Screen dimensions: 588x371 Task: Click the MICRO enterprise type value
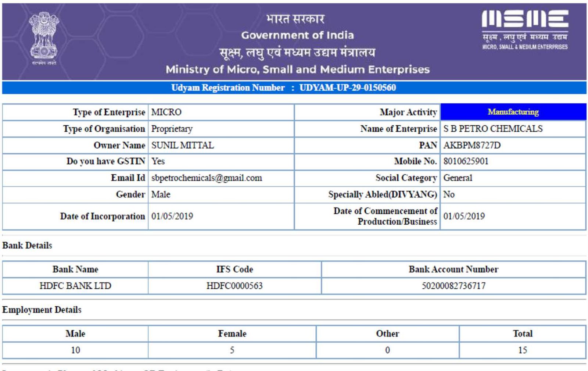point(166,112)
